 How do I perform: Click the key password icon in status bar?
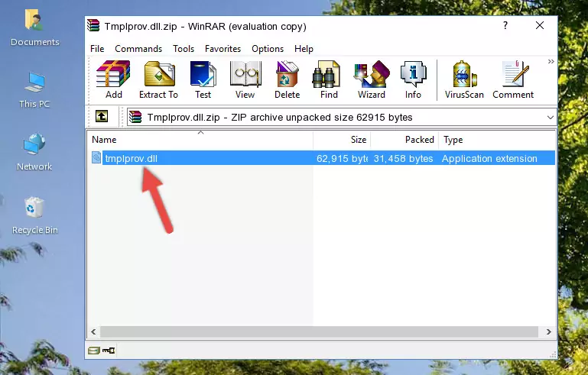[109, 351]
